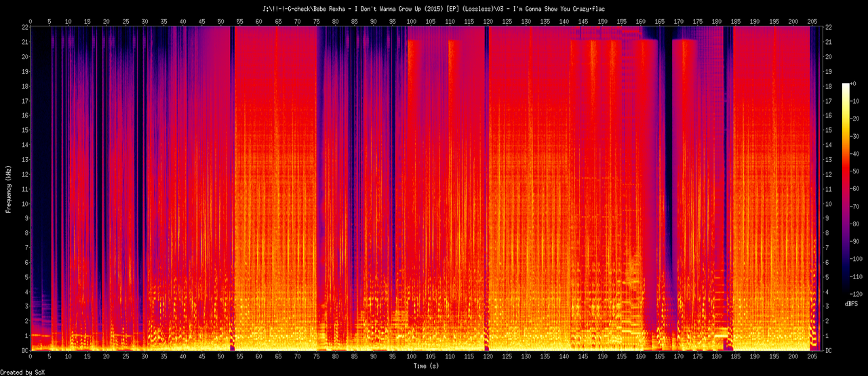Select the "-50" value on the dBFS scale
The image size is (868, 376).
point(856,171)
